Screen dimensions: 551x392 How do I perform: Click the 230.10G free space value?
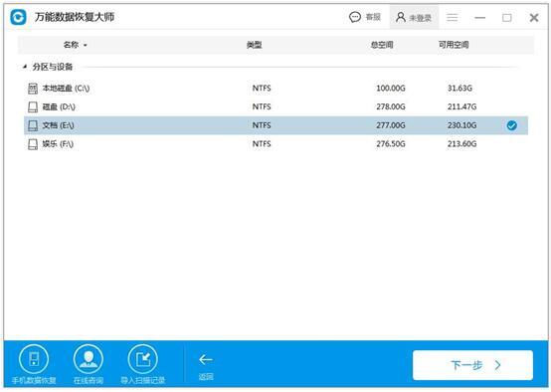[461, 125]
